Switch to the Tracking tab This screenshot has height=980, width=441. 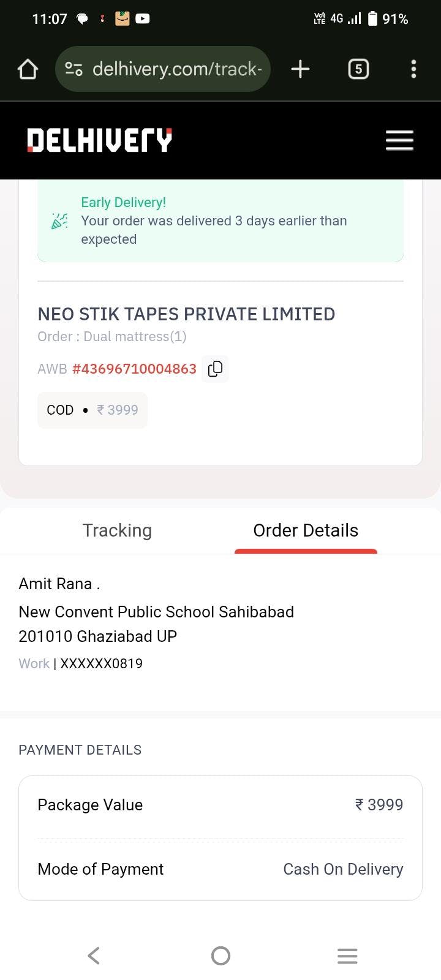point(117,530)
